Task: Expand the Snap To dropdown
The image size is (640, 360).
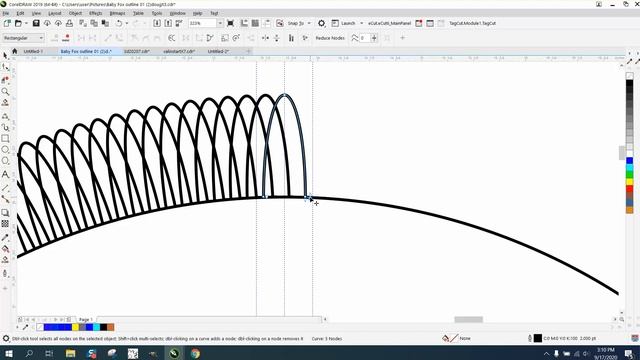Action: tap(309, 23)
